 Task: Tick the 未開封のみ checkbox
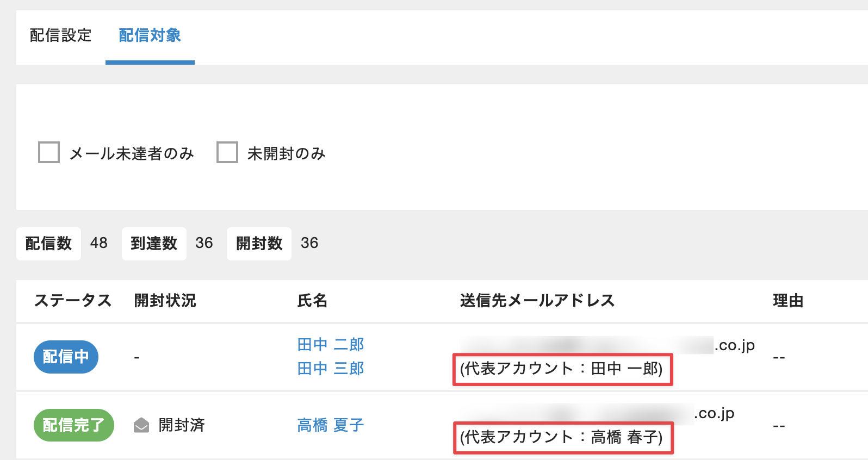[x=227, y=153]
